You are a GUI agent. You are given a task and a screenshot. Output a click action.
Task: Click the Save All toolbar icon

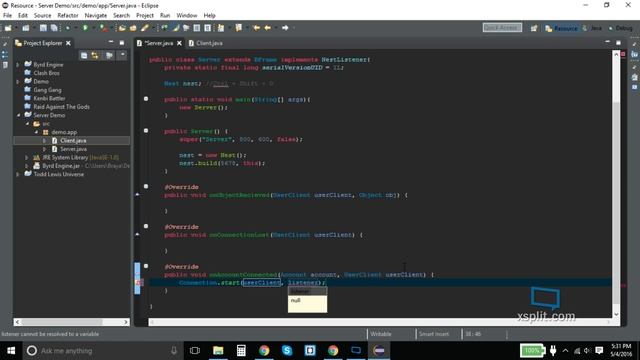(54, 28)
